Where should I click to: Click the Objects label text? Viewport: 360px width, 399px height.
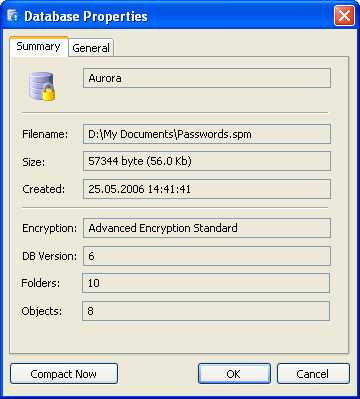coord(42,311)
